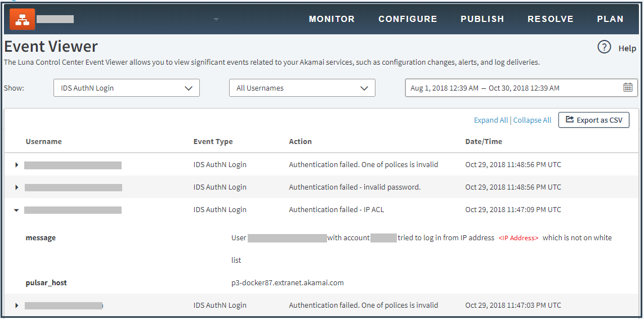Screen dimensions: 644x319
Task: Expand the invalid password event row
Action: [16, 187]
